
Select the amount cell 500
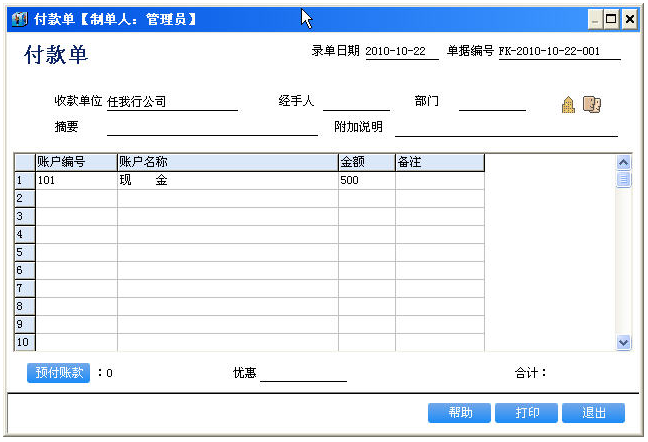367,181
